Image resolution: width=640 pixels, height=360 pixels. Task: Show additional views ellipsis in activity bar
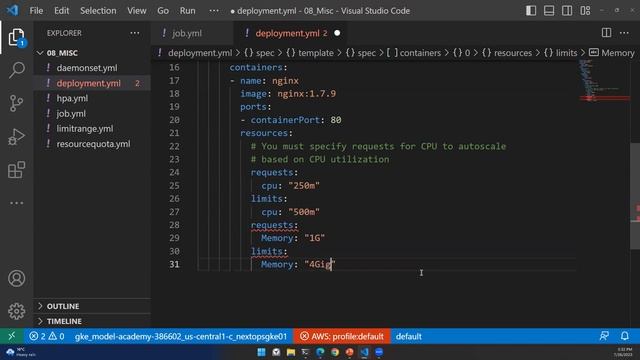(16, 203)
